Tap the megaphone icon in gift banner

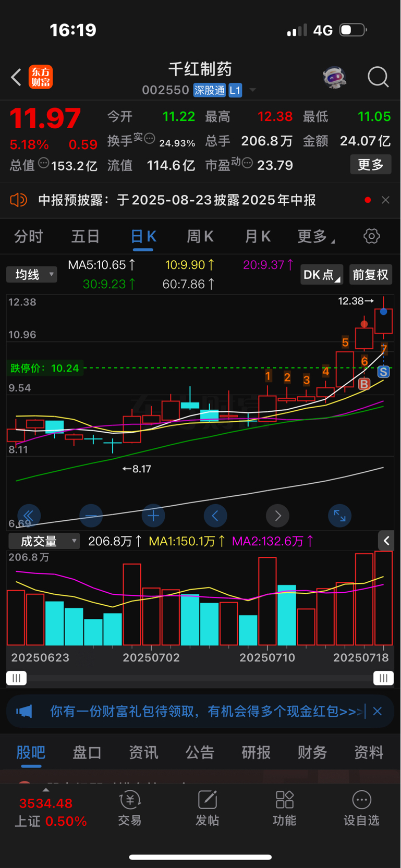(x=24, y=711)
